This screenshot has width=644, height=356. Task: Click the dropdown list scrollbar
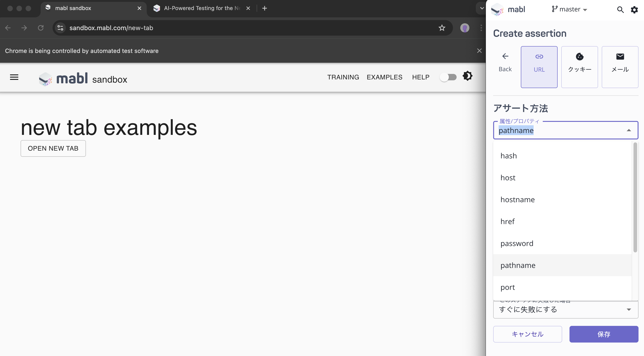[635, 197]
